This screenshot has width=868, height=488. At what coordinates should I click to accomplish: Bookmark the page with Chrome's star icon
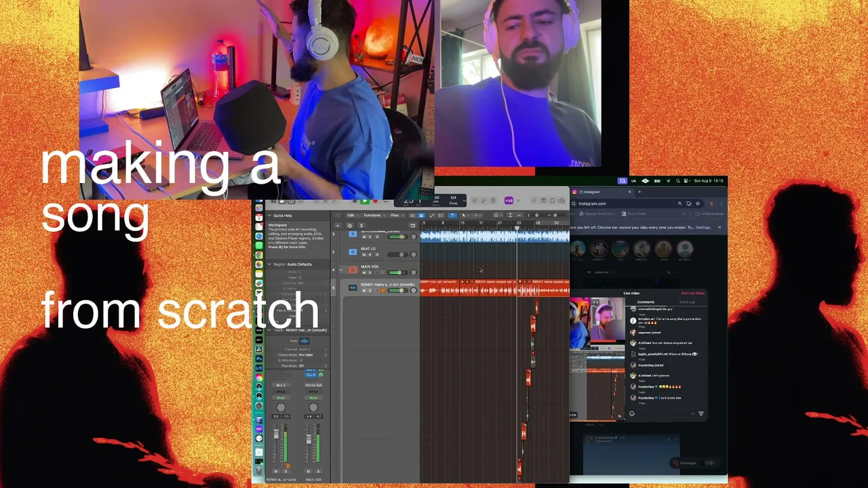[x=697, y=203]
